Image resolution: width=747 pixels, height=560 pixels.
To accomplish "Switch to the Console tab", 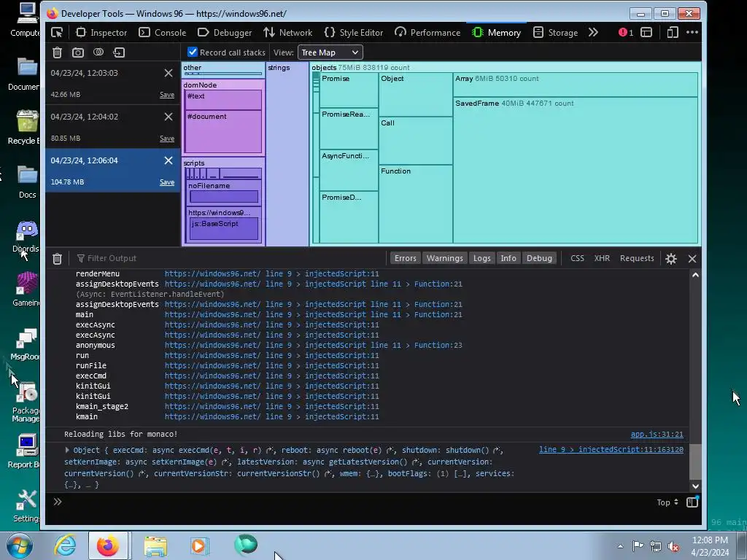I will (162, 32).
